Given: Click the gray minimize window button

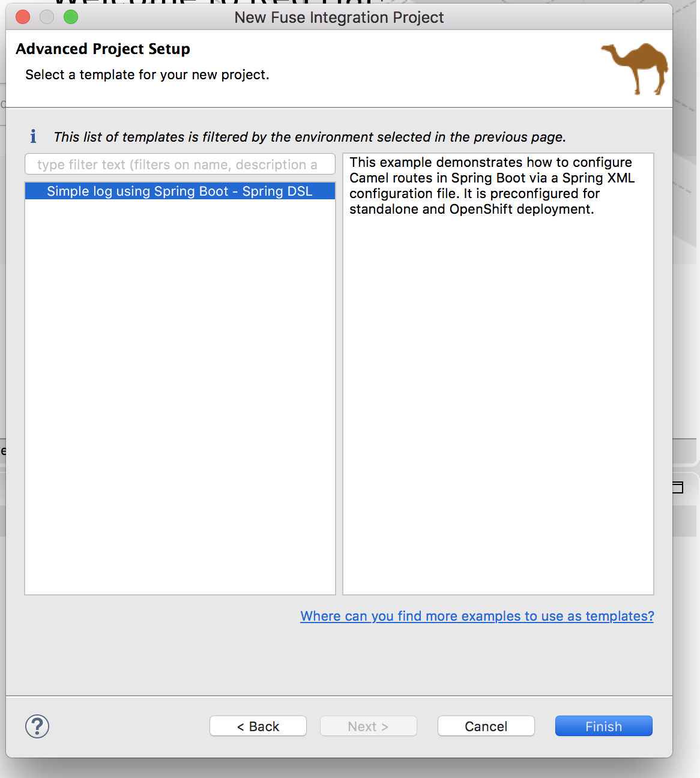Looking at the screenshot, I should click(47, 17).
